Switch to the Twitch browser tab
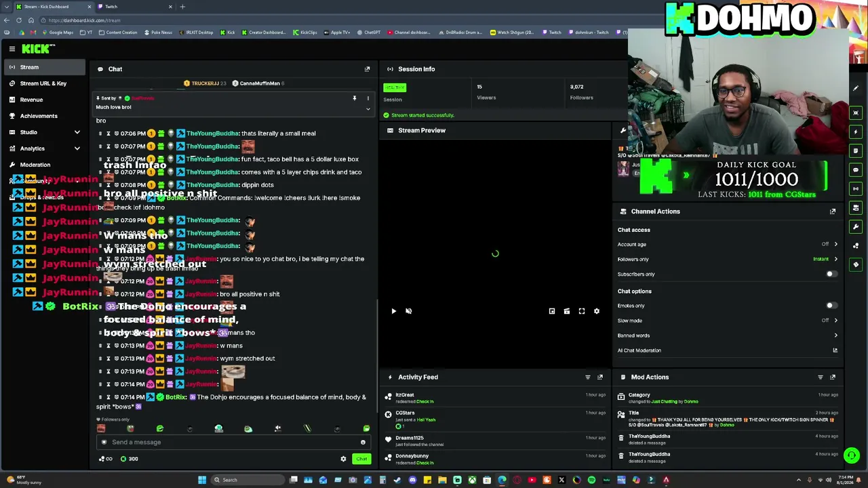Image resolution: width=868 pixels, height=488 pixels. pos(135,7)
